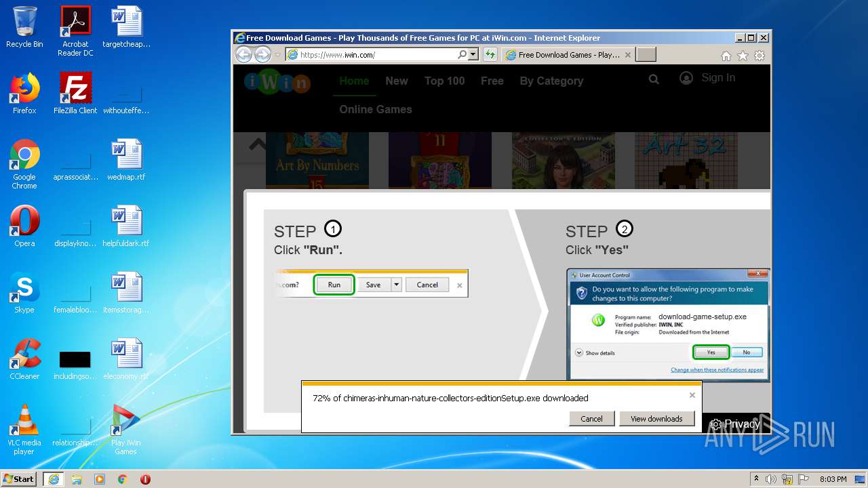Click the iWin site search icon
The height and width of the screenshot is (488, 868).
click(654, 79)
